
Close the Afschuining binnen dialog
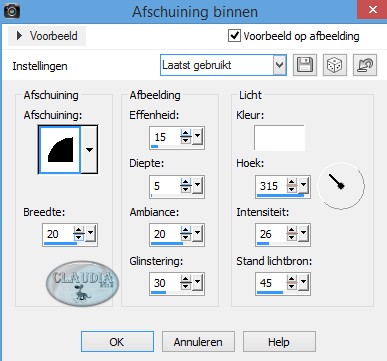point(372,10)
